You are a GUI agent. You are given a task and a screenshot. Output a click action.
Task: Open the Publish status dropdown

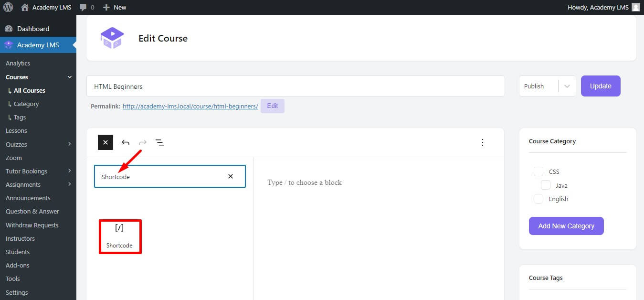[x=547, y=86]
